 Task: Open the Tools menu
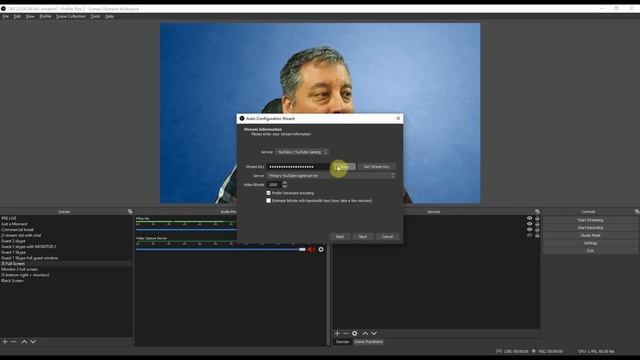[x=95, y=16]
